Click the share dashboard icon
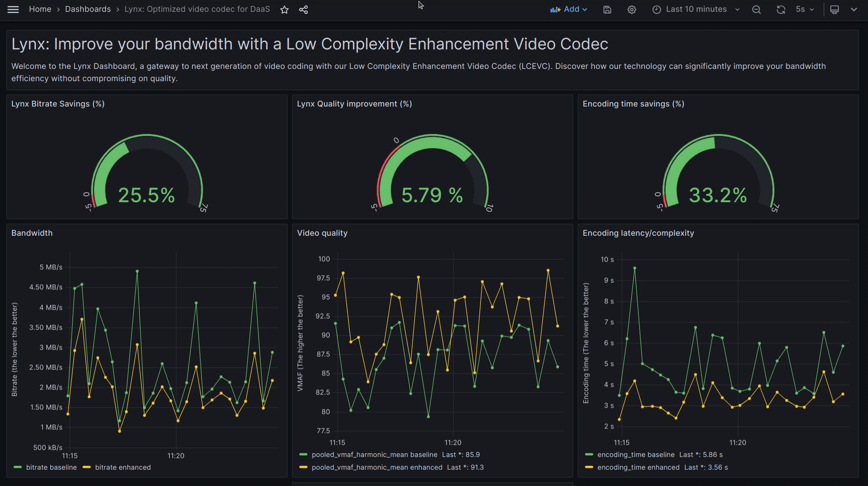This screenshot has height=486, width=868. tap(303, 10)
